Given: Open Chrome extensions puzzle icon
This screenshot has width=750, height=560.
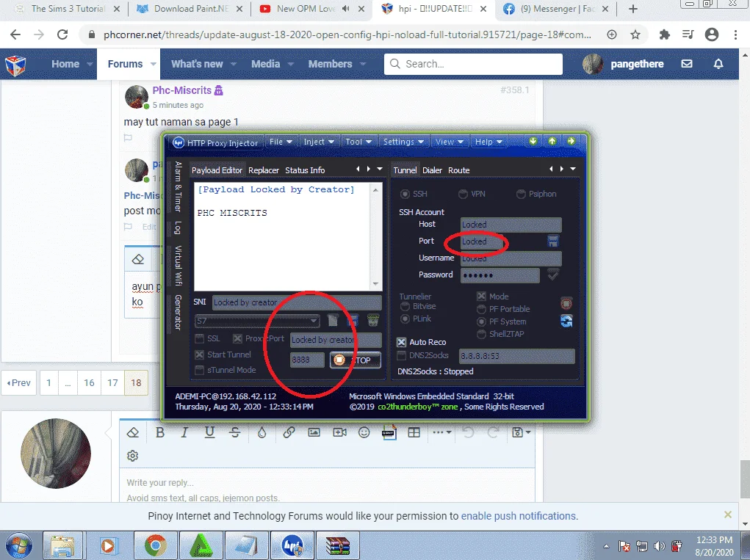Looking at the screenshot, I should pyautogui.click(x=664, y=34).
